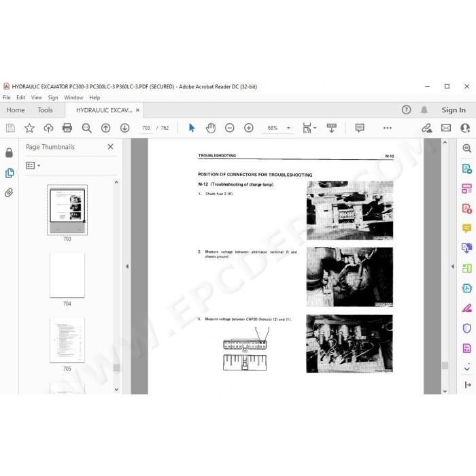Click the Sign In button

pyautogui.click(x=454, y=110)
